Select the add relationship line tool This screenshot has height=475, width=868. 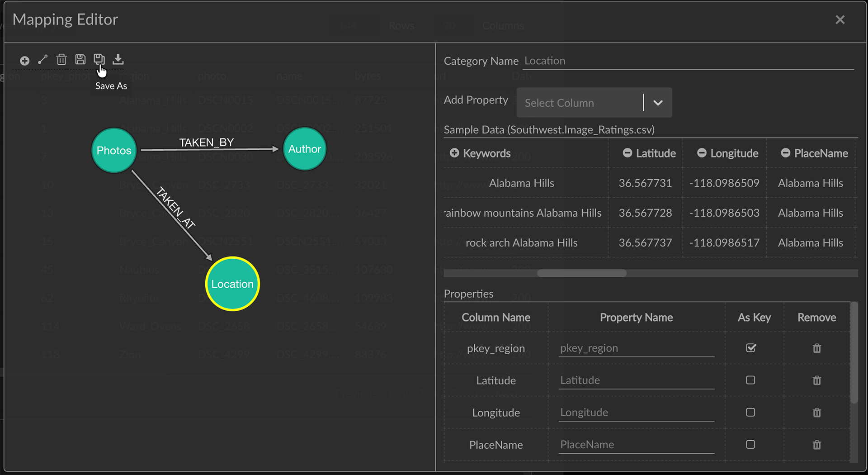(43, 60)
